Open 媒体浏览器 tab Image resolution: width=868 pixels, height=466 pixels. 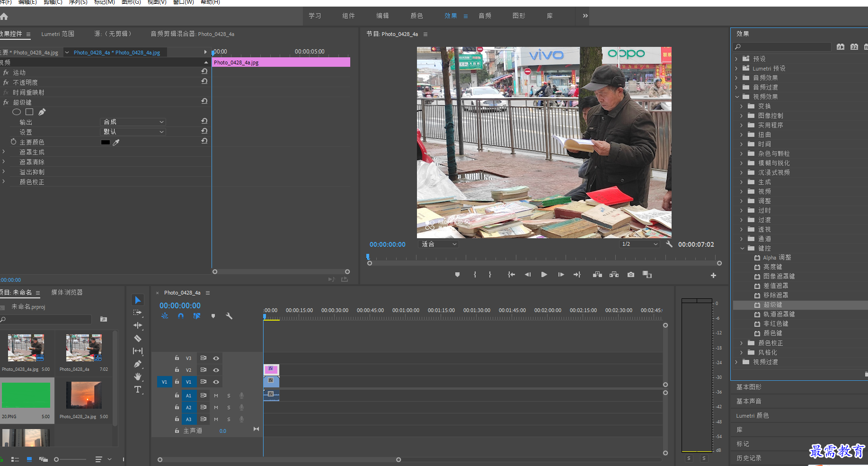[67, 292]
